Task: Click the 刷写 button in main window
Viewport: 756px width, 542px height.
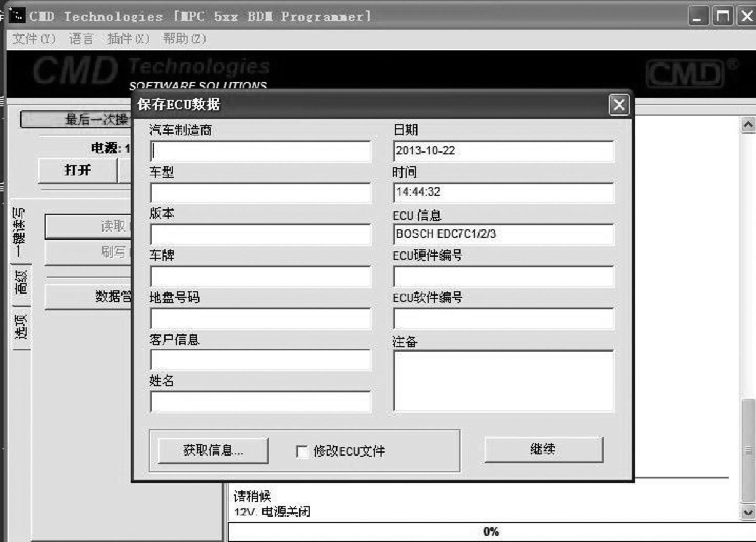Action: (88, 252)
